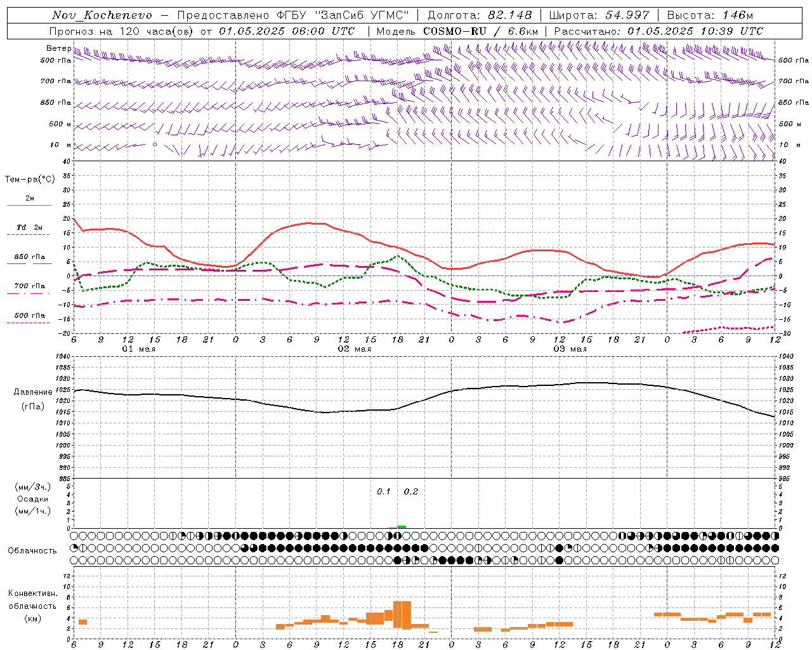
Task: Click the (км) unit label of convective cloudiness
Action: pyautogui.click(x=33, y=618)
